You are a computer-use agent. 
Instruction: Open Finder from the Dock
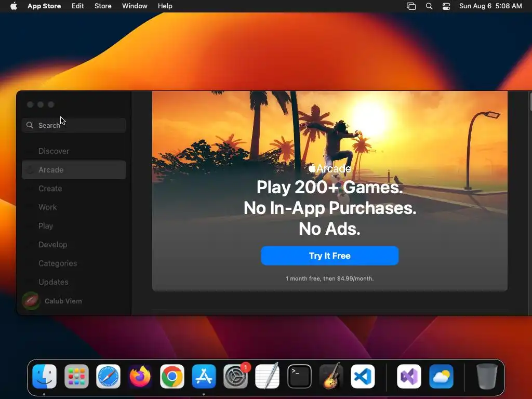tap(45, 376)
